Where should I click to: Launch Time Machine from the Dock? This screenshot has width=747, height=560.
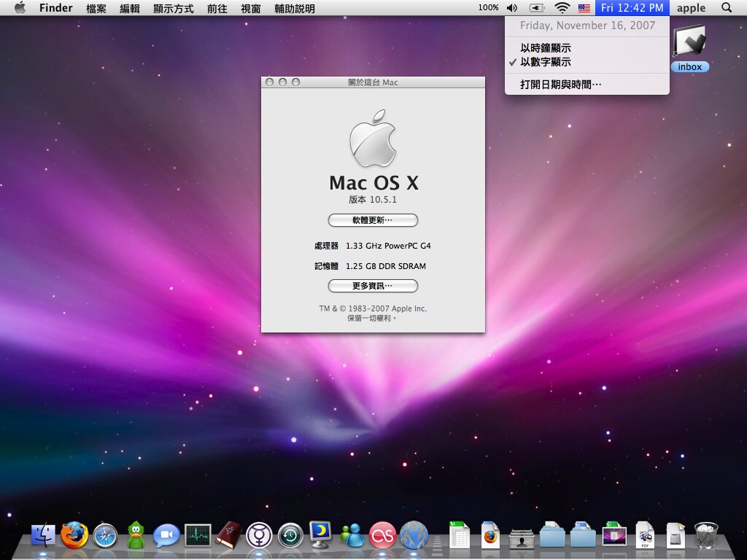point(290,536)
